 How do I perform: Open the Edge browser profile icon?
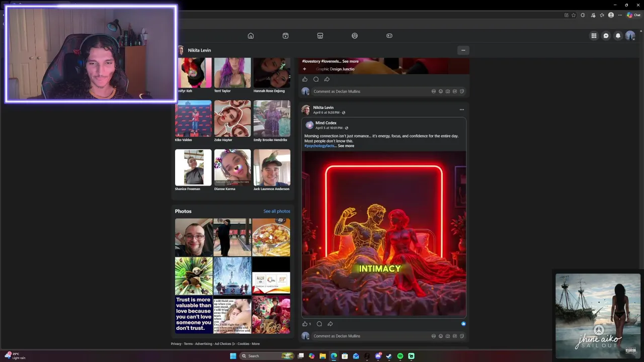click(611, 15)
